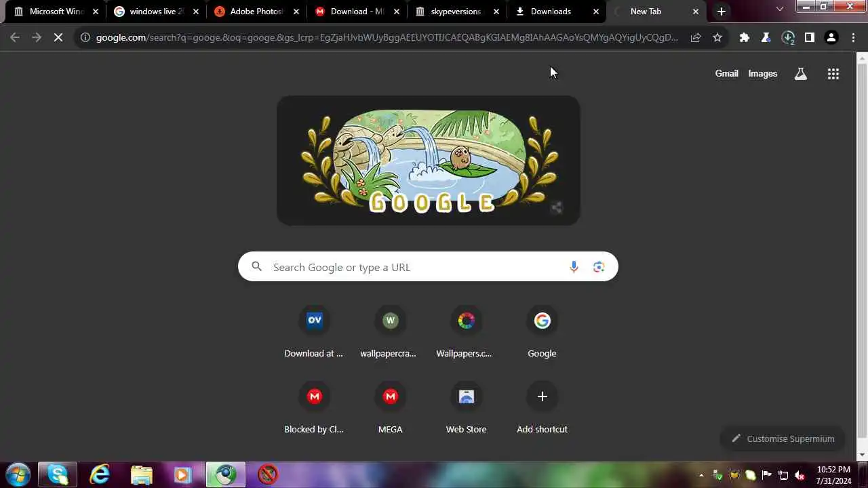Open the profile avatar menu
The image size is (868, 488).
[x=831, y=37]
